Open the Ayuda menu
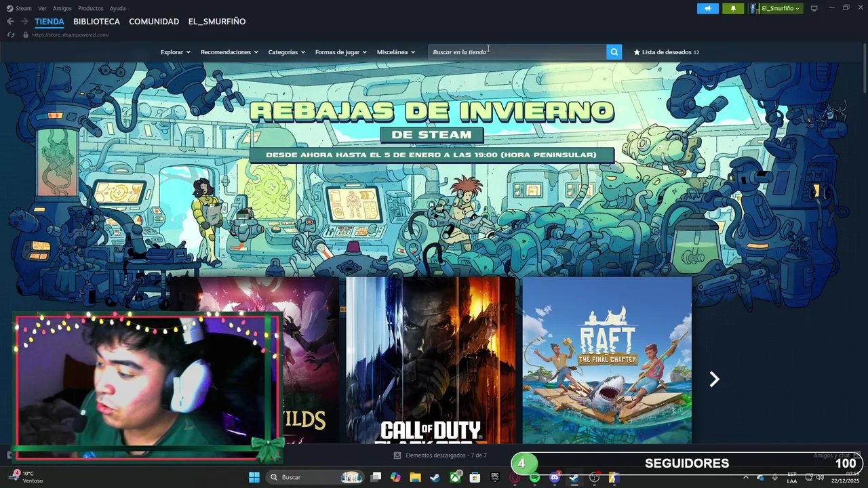 tap(117, 9)
